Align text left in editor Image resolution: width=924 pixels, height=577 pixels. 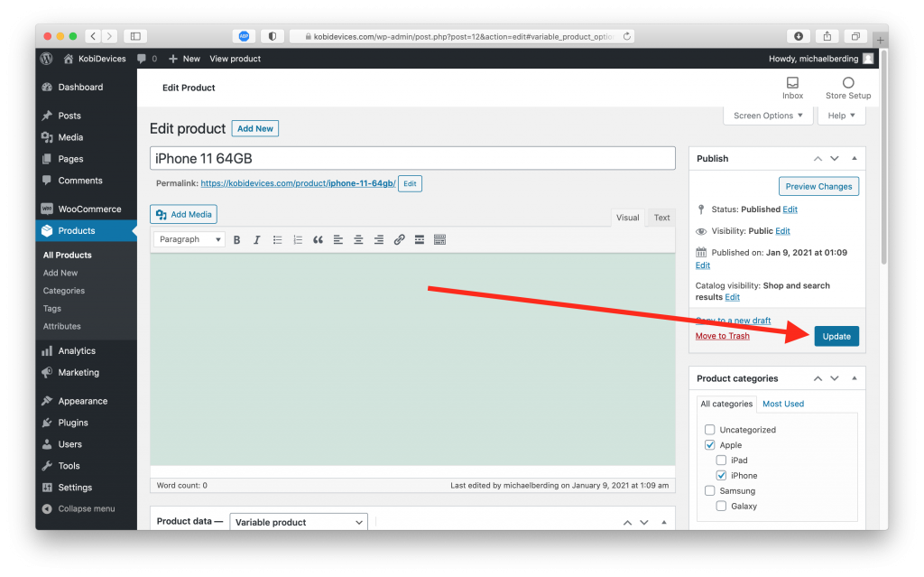tap(338, 239)
